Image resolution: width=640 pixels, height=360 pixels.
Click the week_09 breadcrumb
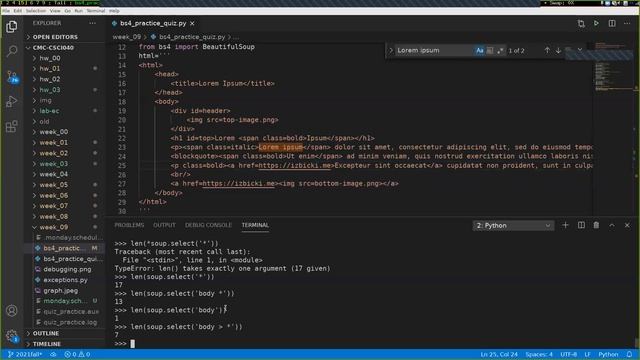tap(127, 37)
